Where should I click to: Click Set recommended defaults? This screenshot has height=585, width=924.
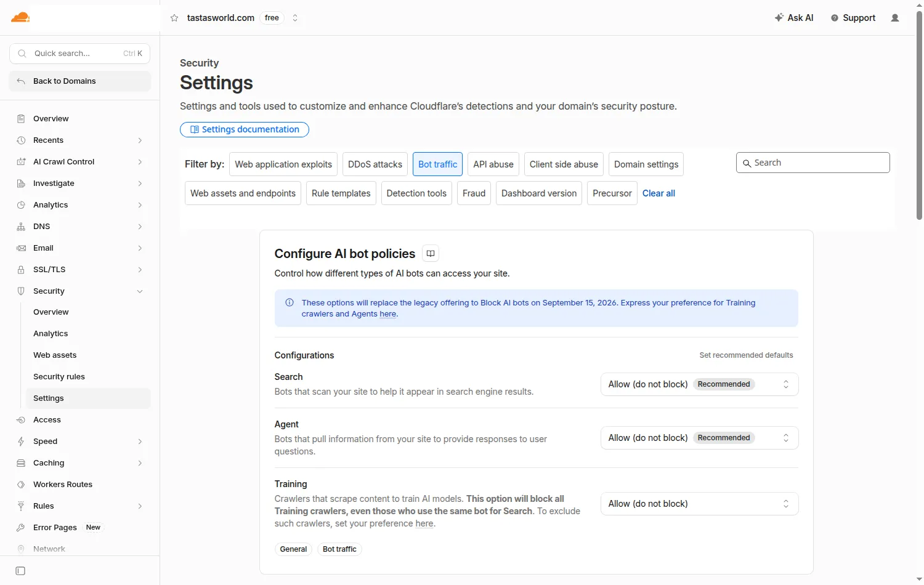[746, 355]
